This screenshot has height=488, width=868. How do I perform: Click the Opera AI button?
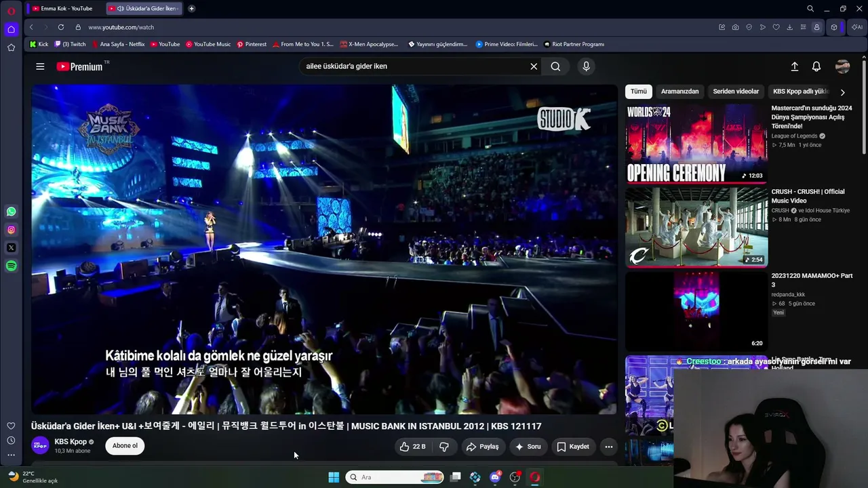coord(856,27)
